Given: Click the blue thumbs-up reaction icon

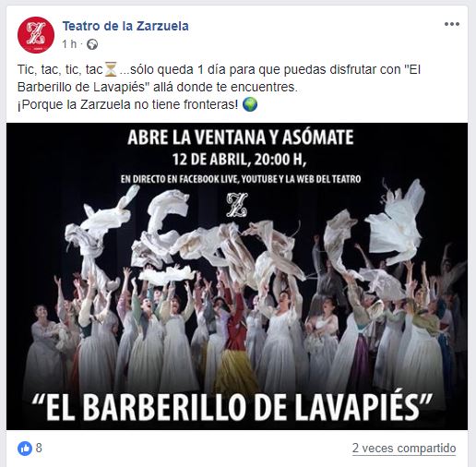Looking at the screenshot, I should click(x=25, y=449).
